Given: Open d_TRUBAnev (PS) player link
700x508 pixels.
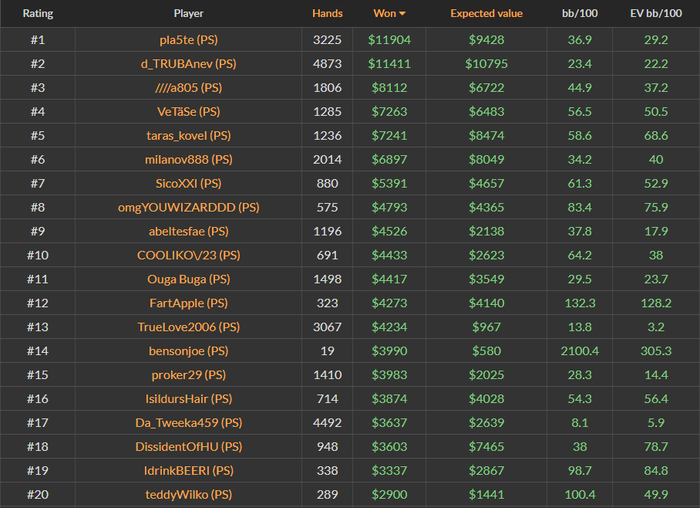Looking at the screenshot, I should (x=189, y=64).
